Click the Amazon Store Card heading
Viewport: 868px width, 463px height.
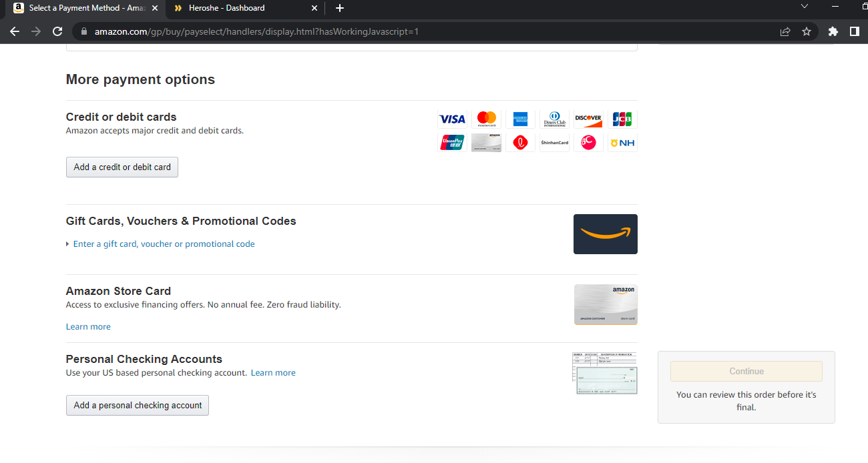point(118,291)
